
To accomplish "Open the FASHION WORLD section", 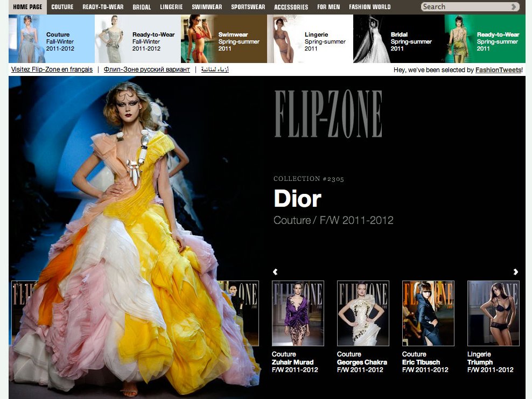I will pyautogui.click(x=369, y=7).
